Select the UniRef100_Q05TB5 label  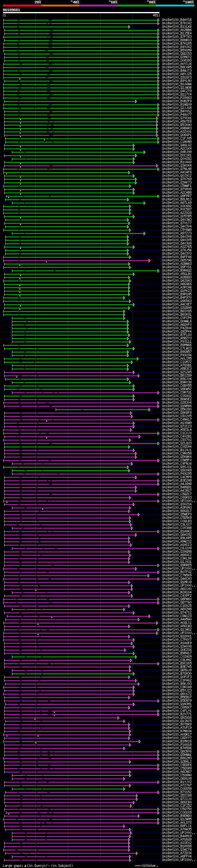[177, 217]
